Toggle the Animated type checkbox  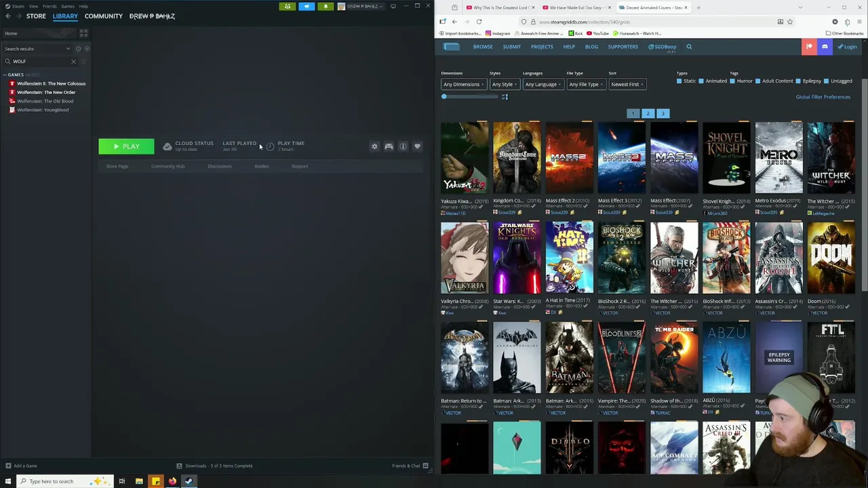tap(701, 81)
